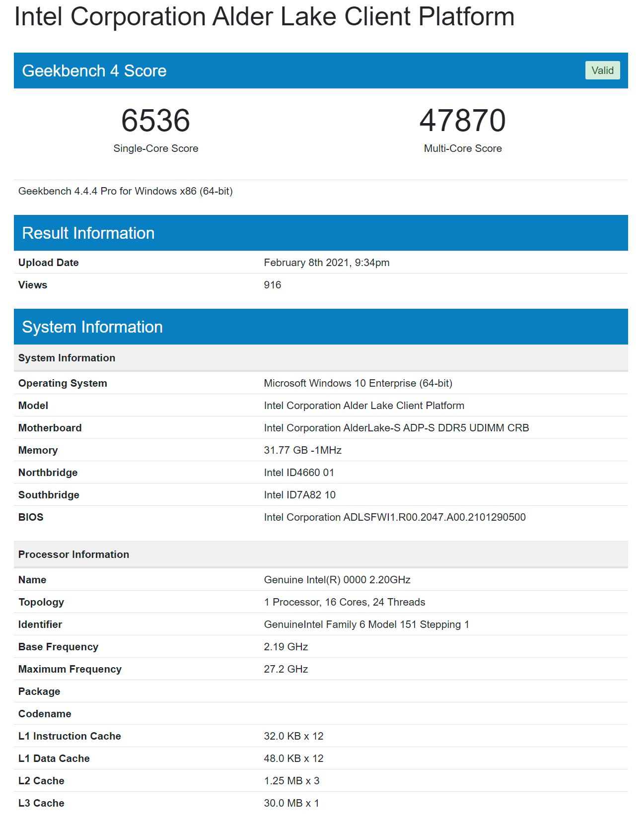Viewport: 644px width, 824px height.
Task: Select Microsoft Windows 10 Enterprise (64-bit) value
Action: [x=358, y=383]
